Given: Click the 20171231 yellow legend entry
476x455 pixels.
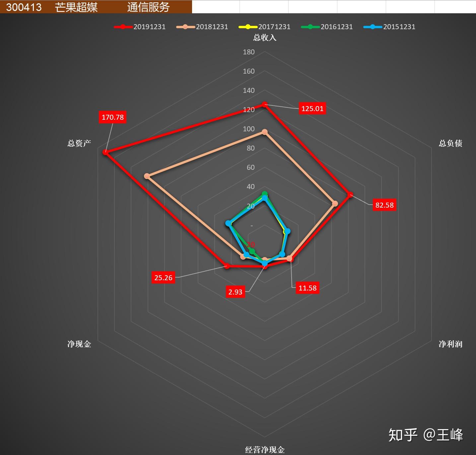Looking at the screenshot, I should pyautogui.click(x=264, y=27).
